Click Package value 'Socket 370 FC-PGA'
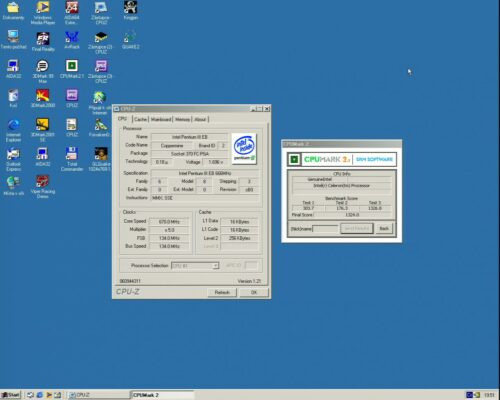This screenshot has height=400, width=500. [189, 154]
